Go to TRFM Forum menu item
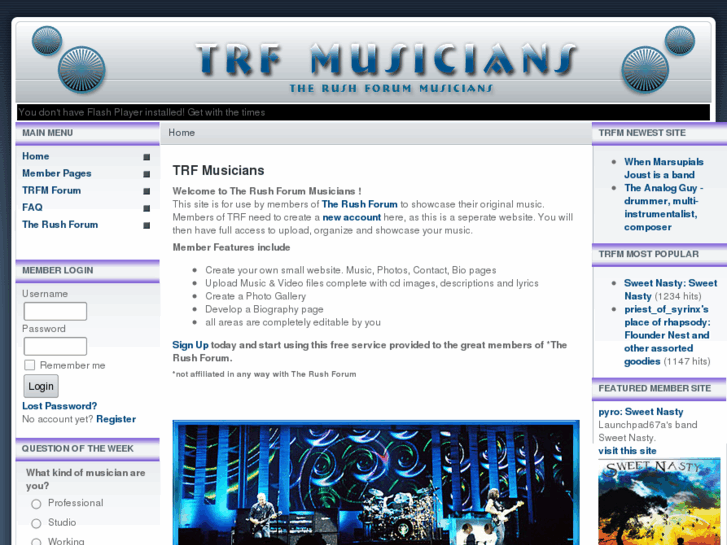Screen dimensions: 727x545 click(x=51, y=191)
